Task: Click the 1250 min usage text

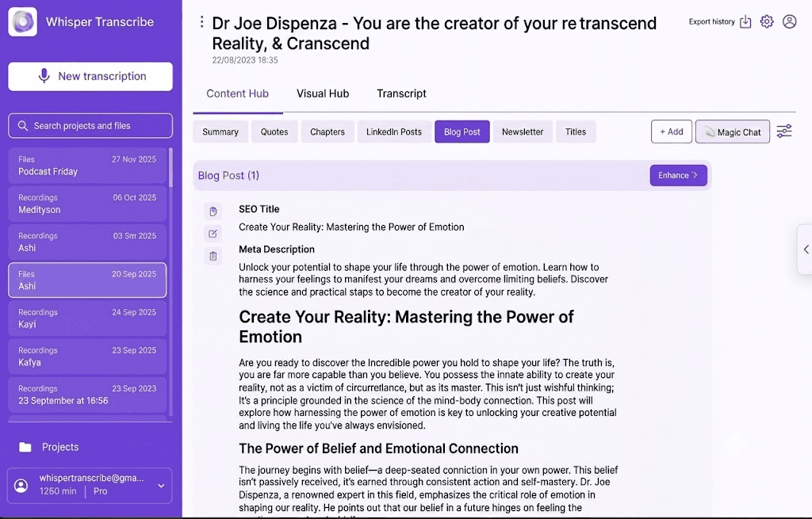Action: [58, 491]
